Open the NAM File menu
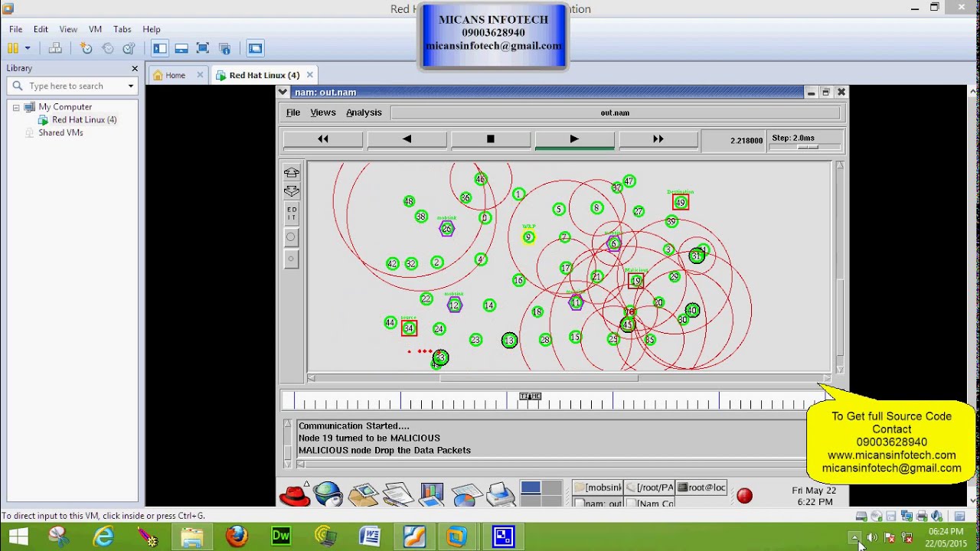 [293, 112]
